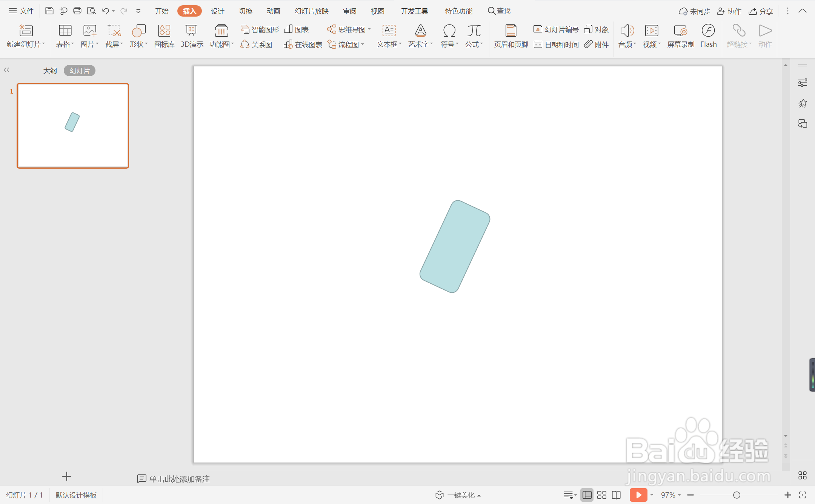
Task: Click the 3D演示 presentation icon
Action: pyautogui.click(x=192, y=36)
